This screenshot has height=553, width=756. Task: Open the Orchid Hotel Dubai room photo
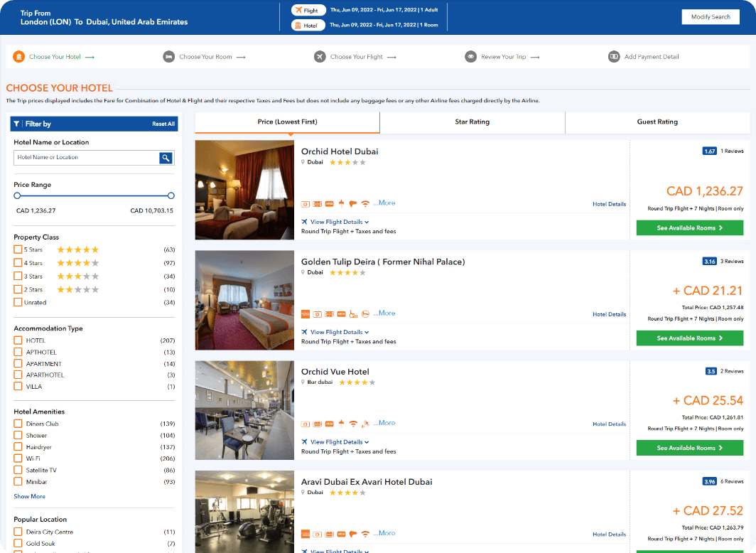point(244,190)
